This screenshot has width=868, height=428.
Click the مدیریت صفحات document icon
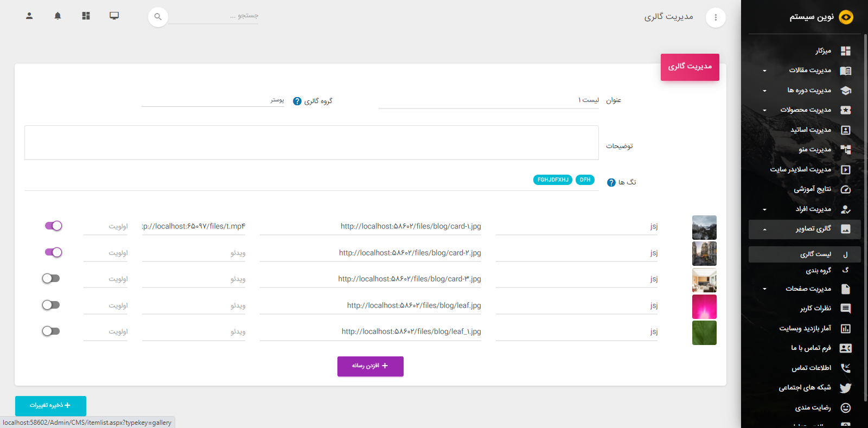[x=845, y=289]
